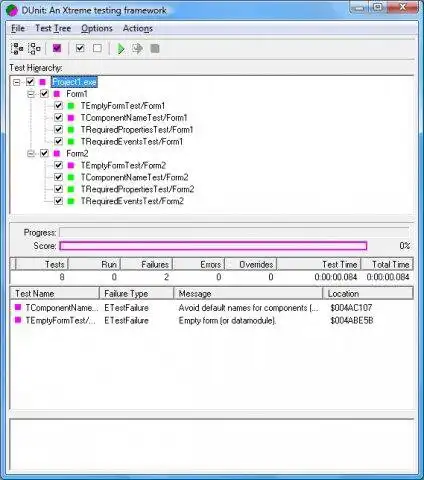Click the Failures column header in summary
This screenshot has width=424, height=480.
[146, 264]
